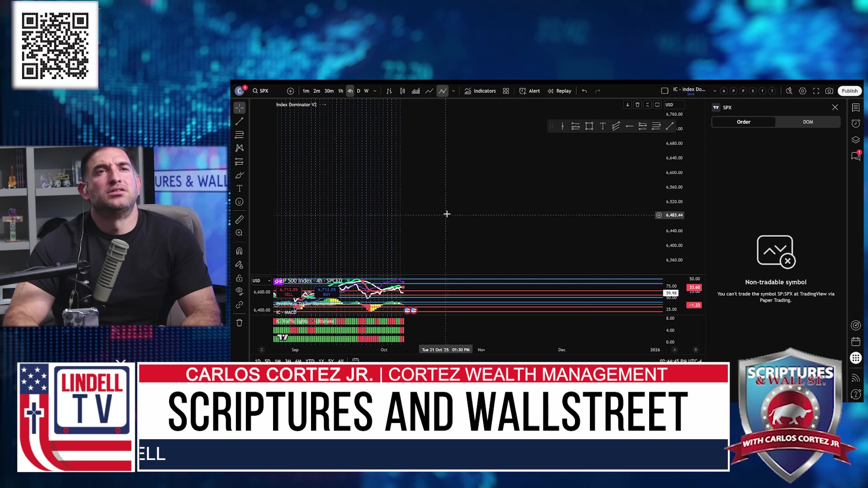The height and width of the screenshot is (488, 868).
Task: Select the trend line drawing tool
Action: click(x=239, y=121)
